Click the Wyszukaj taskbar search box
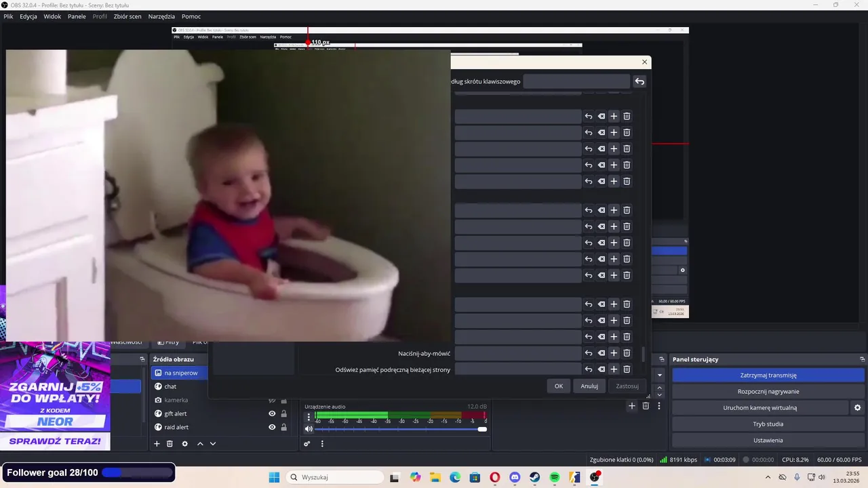The width and height of the screenshot is (868, 488). [335, 477]
